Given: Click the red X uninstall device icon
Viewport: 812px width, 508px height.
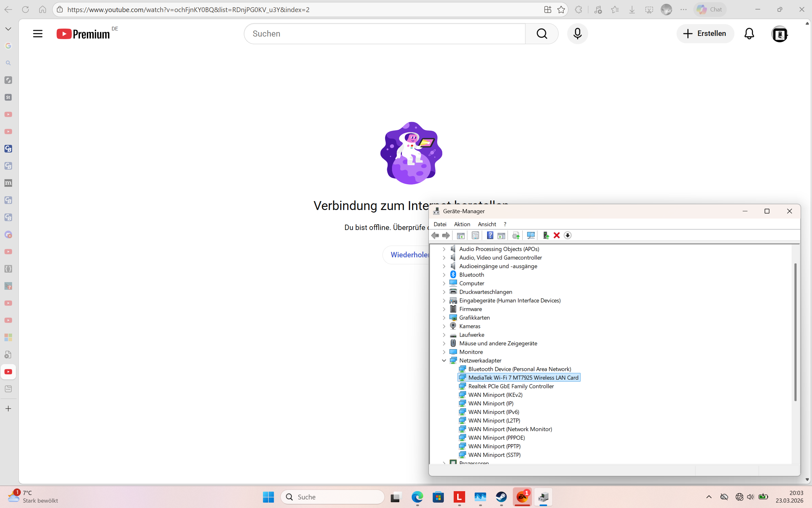Looking at the screenshot, I should pyautogui.click(x=556, y=235).
